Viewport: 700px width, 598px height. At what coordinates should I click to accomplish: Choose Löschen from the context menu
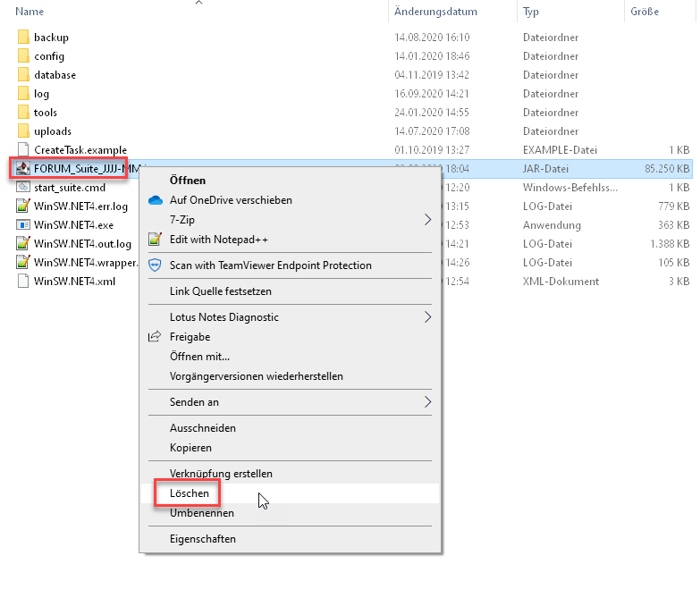click(190, 493)
